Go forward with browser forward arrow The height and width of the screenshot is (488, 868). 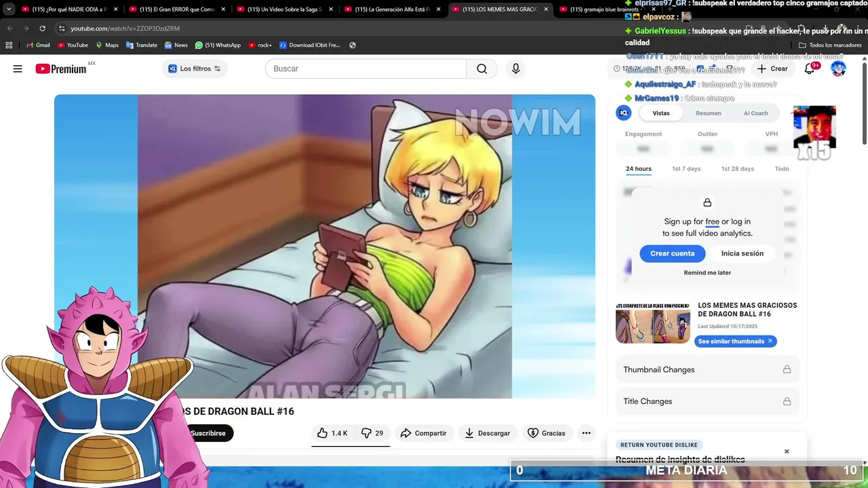tap(26, 28)
